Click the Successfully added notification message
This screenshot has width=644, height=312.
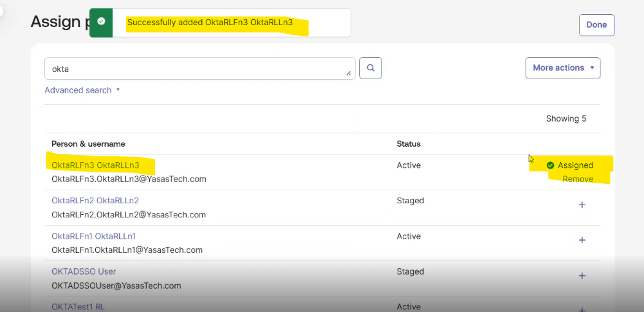pyautogui.click(x=210, y=23)
